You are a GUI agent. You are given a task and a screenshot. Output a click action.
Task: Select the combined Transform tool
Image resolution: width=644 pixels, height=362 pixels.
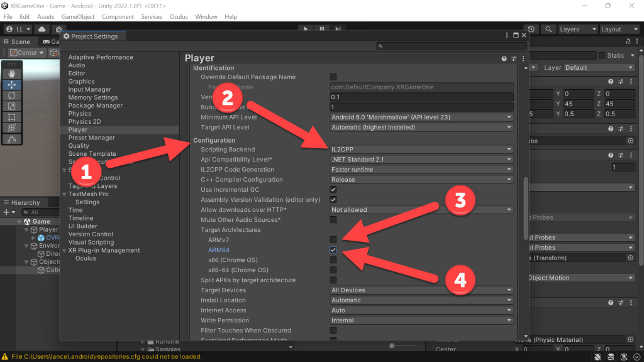coord(11,128)
